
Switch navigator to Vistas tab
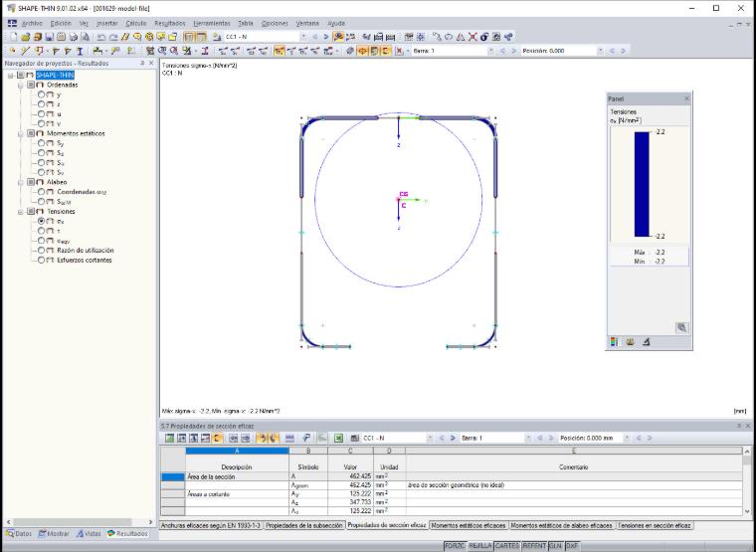89,534
